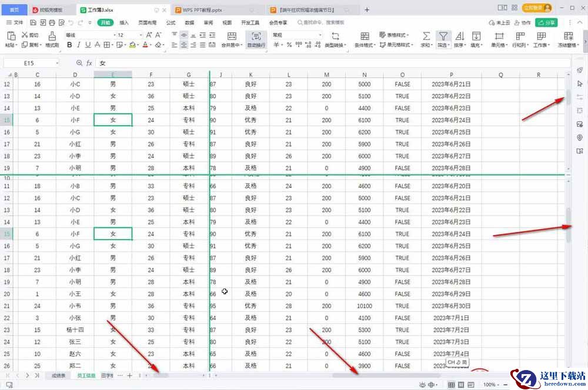The width and height of the screenshot is (588, 390).
Task: Increase font size with the large A icon
Action: point(149,35)
